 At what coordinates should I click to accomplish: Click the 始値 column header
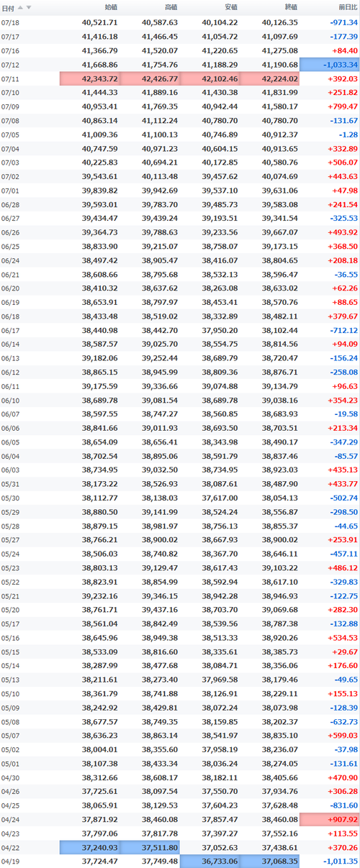[x=111, y=7]
